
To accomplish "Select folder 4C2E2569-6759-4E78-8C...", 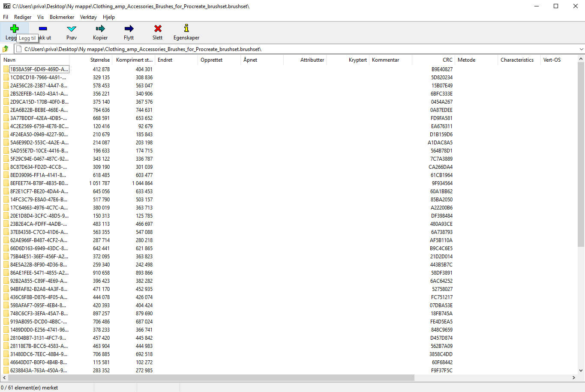I will 39,126.
